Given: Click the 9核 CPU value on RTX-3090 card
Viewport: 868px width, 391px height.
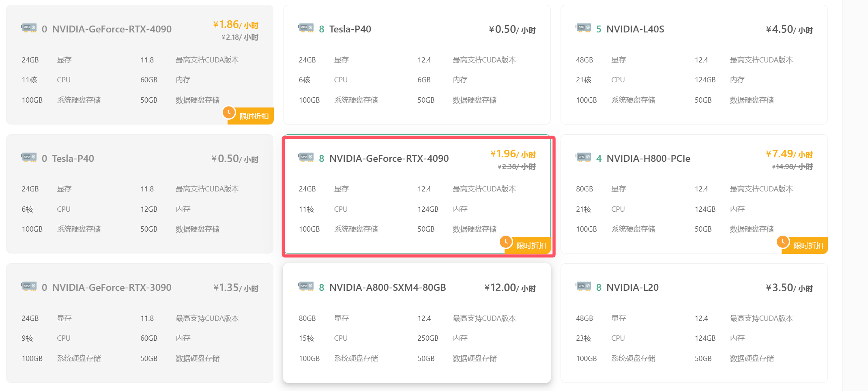Looking at the screenshot, I should (28, 338).
